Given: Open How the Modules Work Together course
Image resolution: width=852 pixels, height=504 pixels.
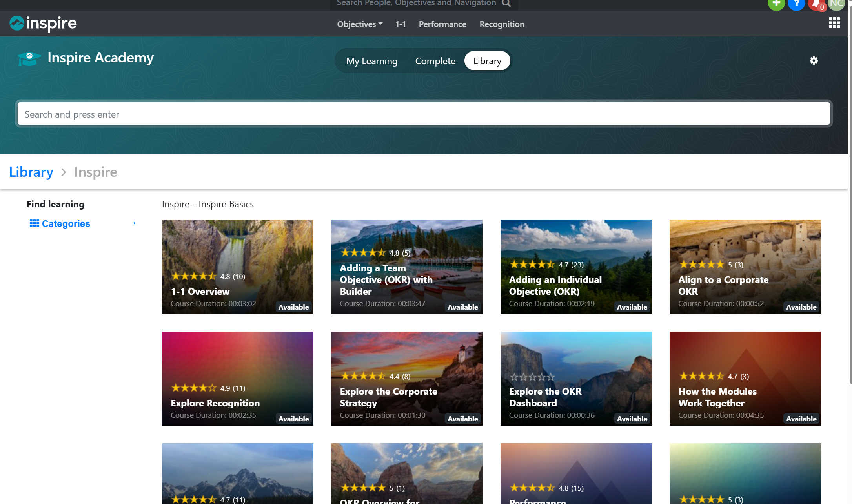Looking at the screenshot, I should pos(745,379).
